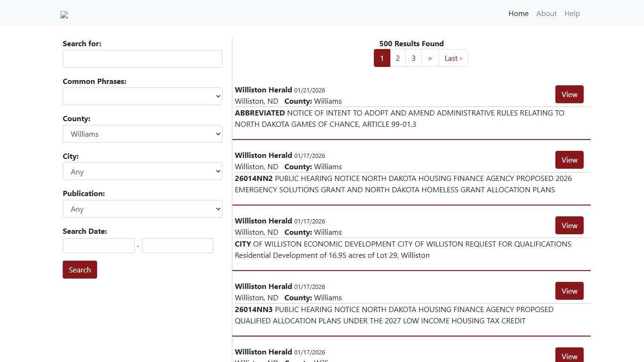Open the Common Phrases dropdown
This screenshot has width=644, height=362.
142,96
